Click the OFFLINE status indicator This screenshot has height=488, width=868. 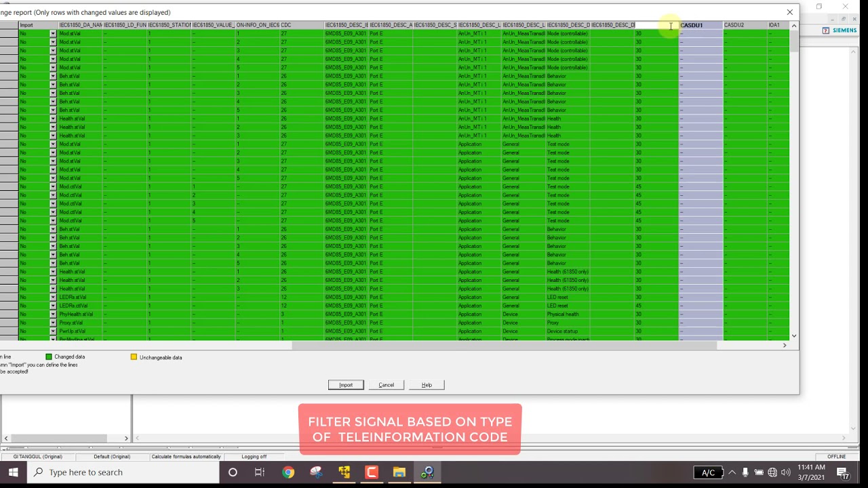pos(836,457)
